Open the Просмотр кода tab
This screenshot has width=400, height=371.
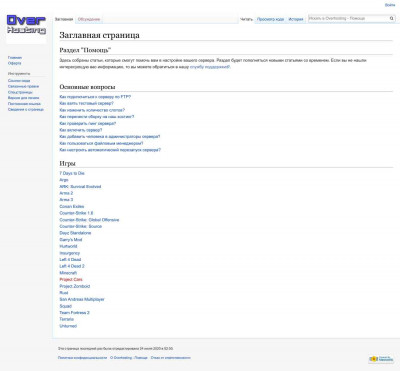(x=270, y=19)
